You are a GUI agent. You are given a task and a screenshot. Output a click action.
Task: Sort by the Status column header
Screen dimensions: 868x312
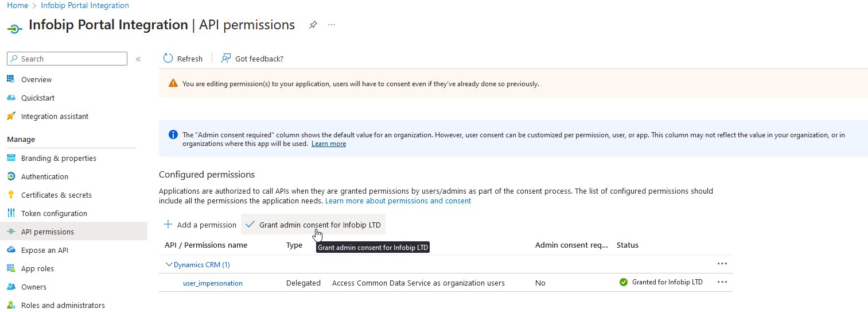[627, 245]
